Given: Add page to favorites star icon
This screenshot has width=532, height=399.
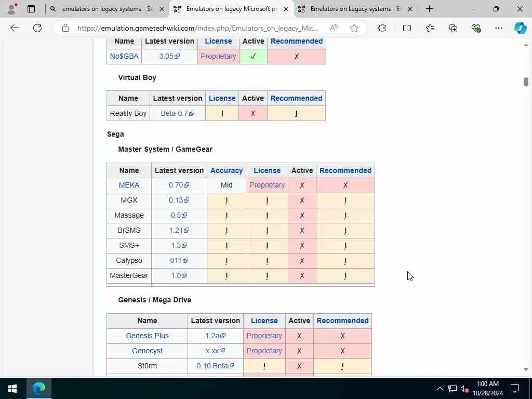Looking at the screenshot, I should 354,28.
